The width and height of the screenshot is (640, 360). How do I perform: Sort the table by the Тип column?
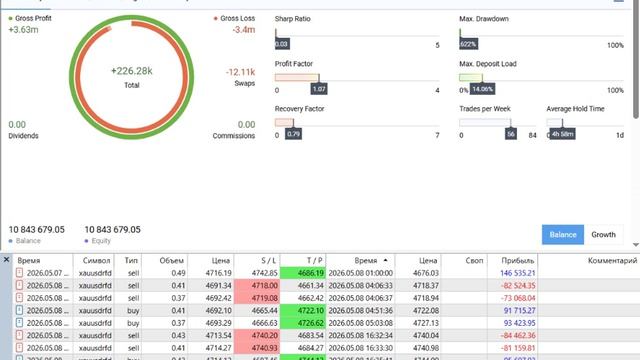click(128, 260)
